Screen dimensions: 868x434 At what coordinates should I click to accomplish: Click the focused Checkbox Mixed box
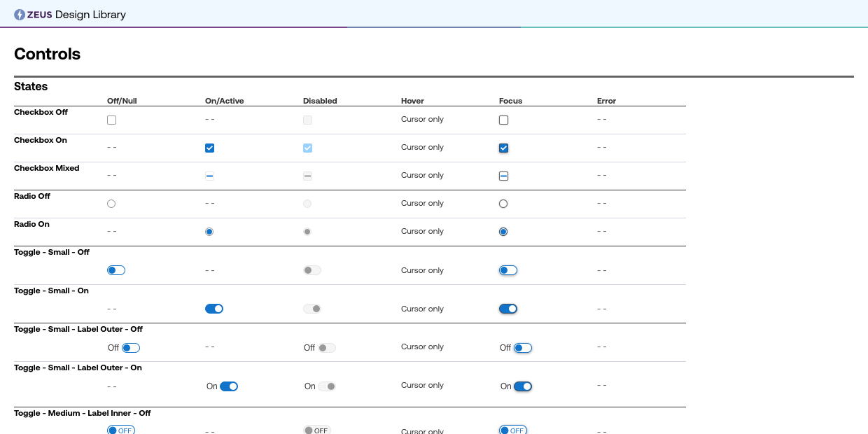pyautogui.click(x=503, y=176)
